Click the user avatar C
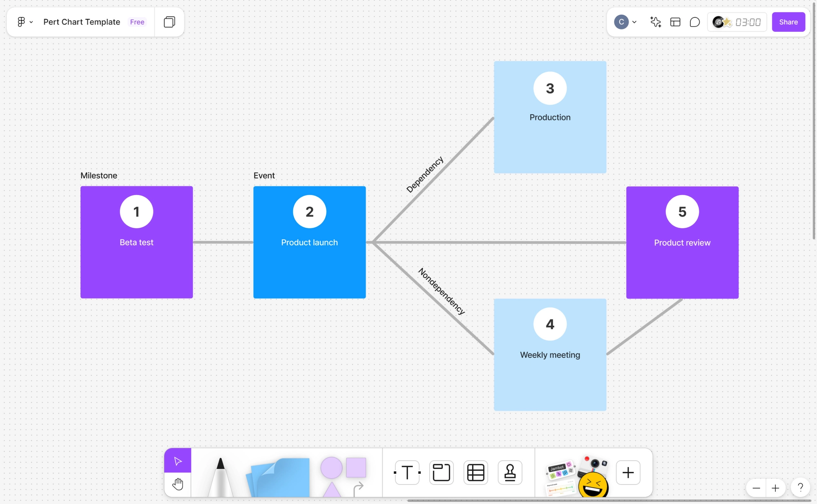The width and height of the screenshot is (817, 504). click(621, 22)
